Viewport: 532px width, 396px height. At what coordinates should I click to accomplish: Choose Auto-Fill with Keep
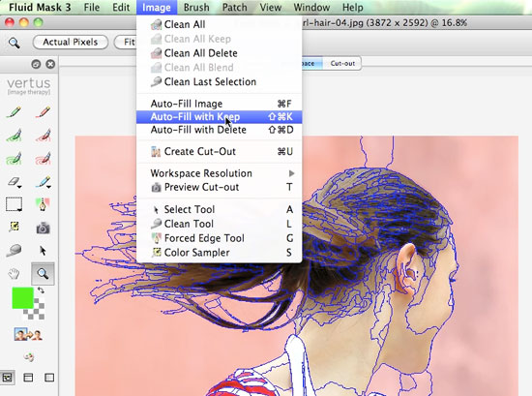tap(220, 117)
